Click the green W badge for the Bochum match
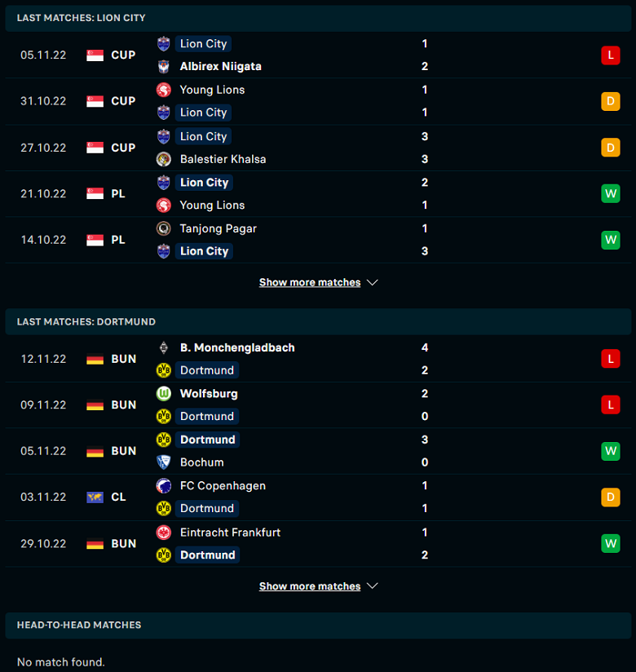This screenshot has height=672, width=636. pyautogui.click(x=610, y=451)
